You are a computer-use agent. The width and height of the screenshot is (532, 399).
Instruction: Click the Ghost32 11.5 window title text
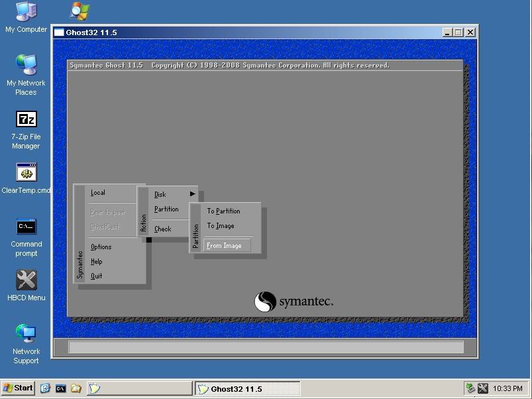(x=91, y=32)
